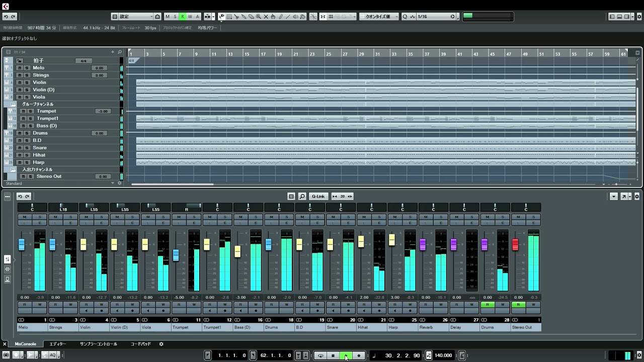
Task: Click the stop transport button
Action: (333, 355)
